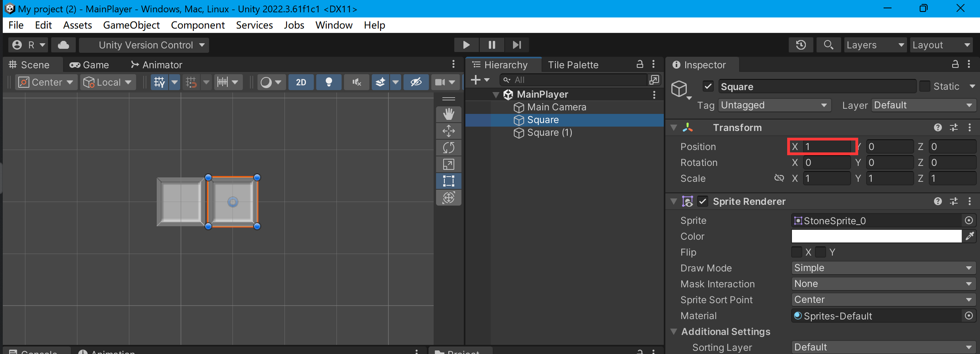
Task: Click the Play button
Action: [x=467, y=45]
